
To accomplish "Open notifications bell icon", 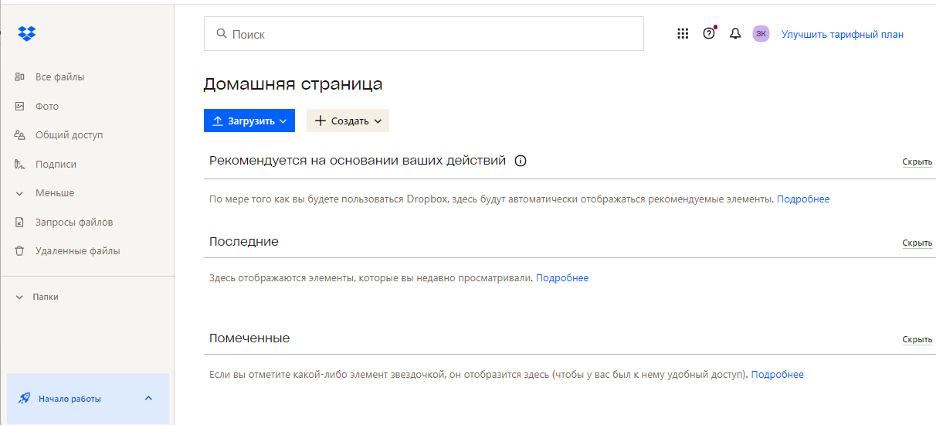I will tap(735, 34).
